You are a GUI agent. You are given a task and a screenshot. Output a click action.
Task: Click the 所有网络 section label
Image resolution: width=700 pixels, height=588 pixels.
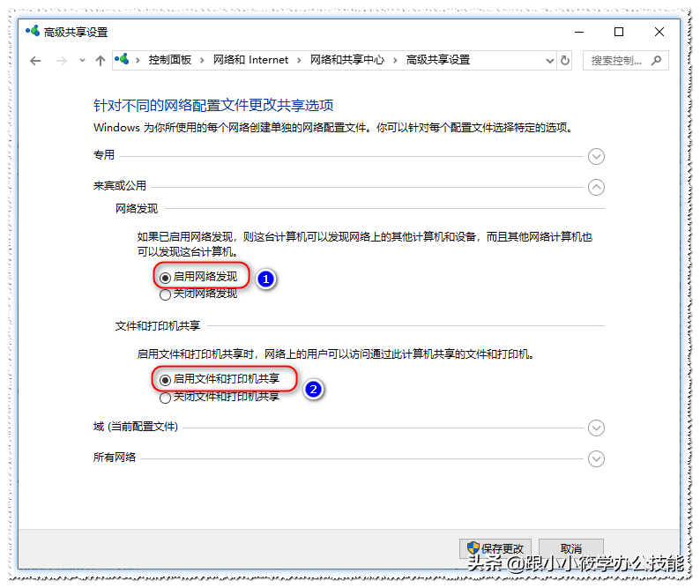point(115,458)
